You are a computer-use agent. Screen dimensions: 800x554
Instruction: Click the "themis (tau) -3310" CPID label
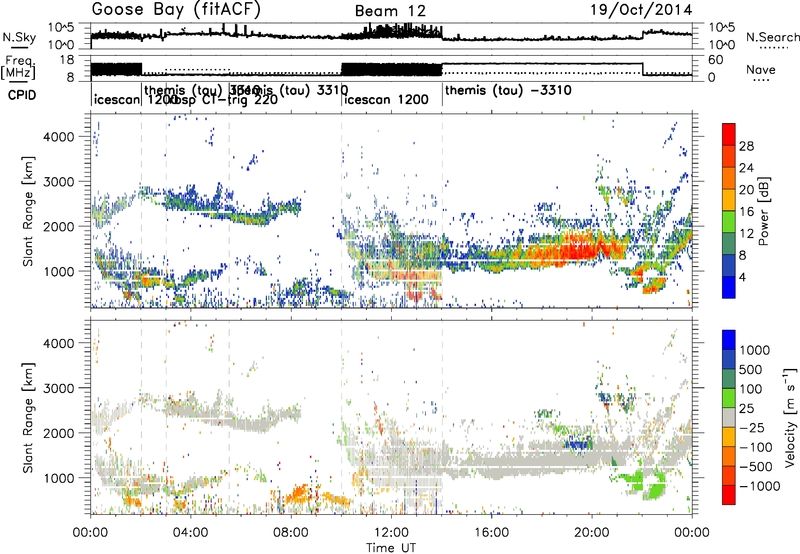pyautogui.click(x=508, y=91)
